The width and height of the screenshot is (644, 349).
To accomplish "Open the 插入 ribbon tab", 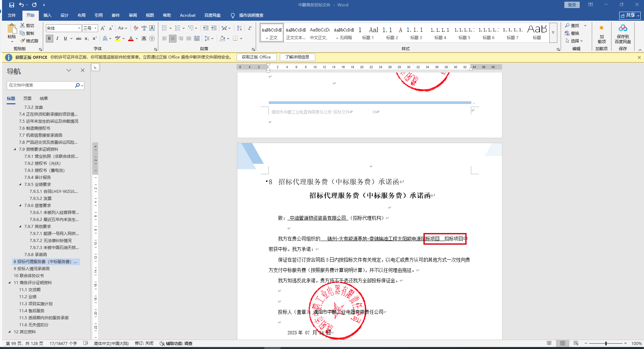I will [x=47, y=15].
